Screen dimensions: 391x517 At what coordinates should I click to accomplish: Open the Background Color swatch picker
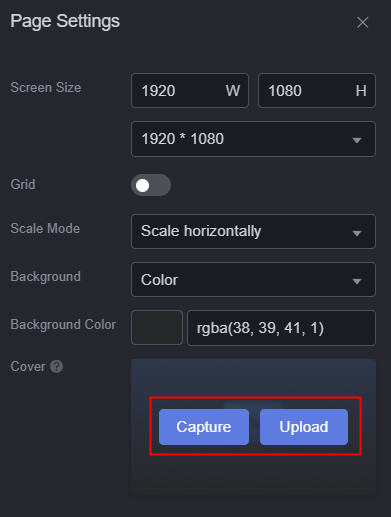click(157, 328)
